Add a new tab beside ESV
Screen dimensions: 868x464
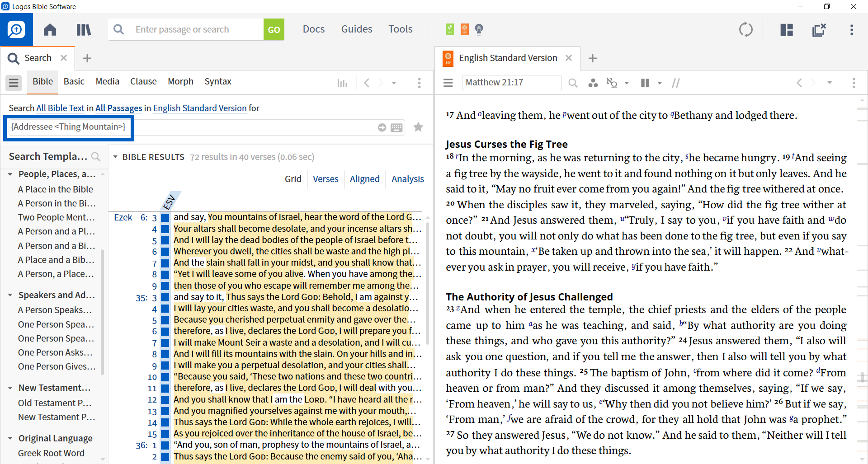tap(593, 58)
